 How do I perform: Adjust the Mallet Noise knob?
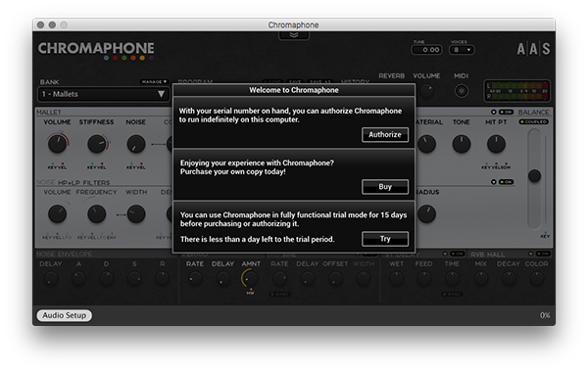coord(136,144)
